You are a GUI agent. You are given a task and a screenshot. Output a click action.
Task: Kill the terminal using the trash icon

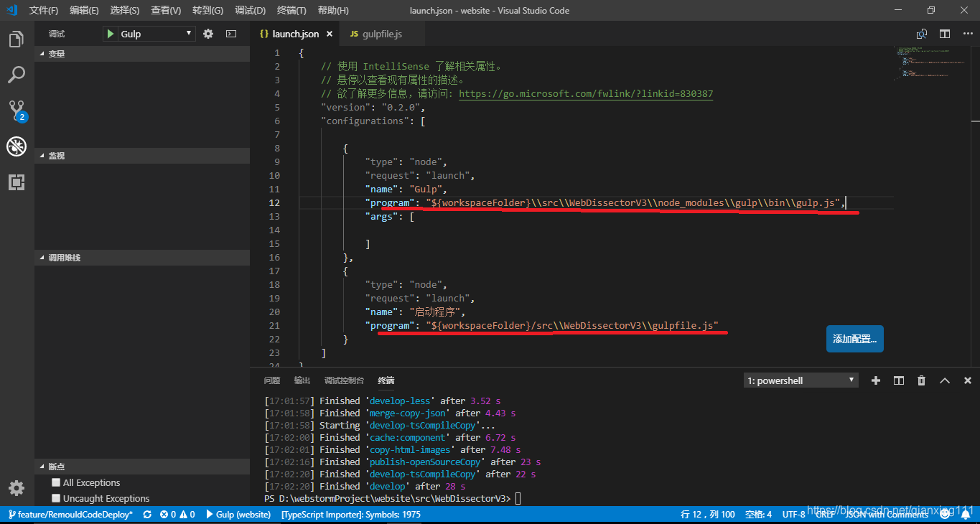pos(921,380)
